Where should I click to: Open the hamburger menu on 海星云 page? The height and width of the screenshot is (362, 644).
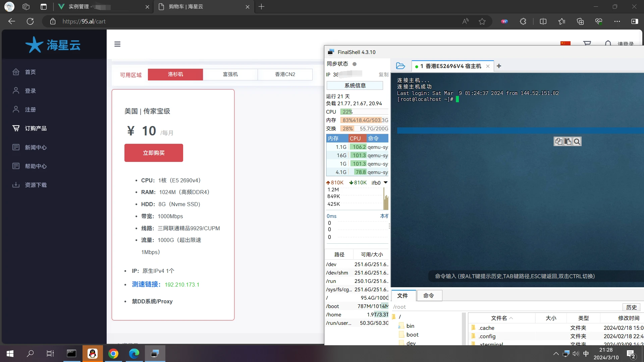coord(117,44)
